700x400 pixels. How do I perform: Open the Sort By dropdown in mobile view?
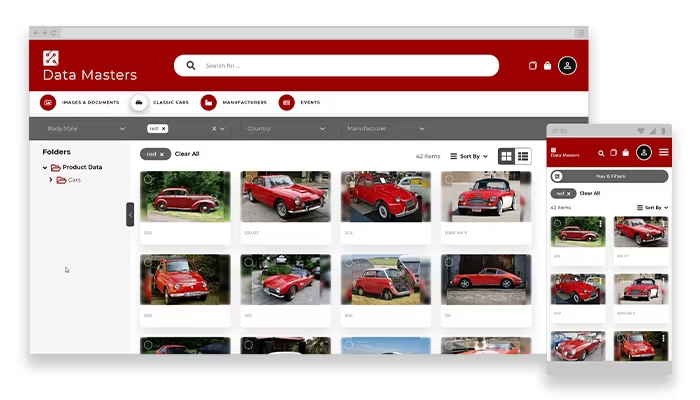tap(652, 208)
